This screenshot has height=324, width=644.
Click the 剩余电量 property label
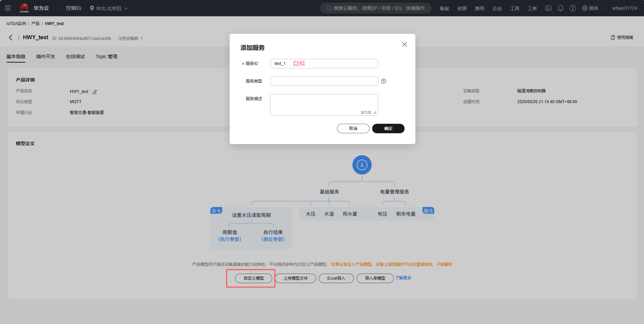(406, 214)
